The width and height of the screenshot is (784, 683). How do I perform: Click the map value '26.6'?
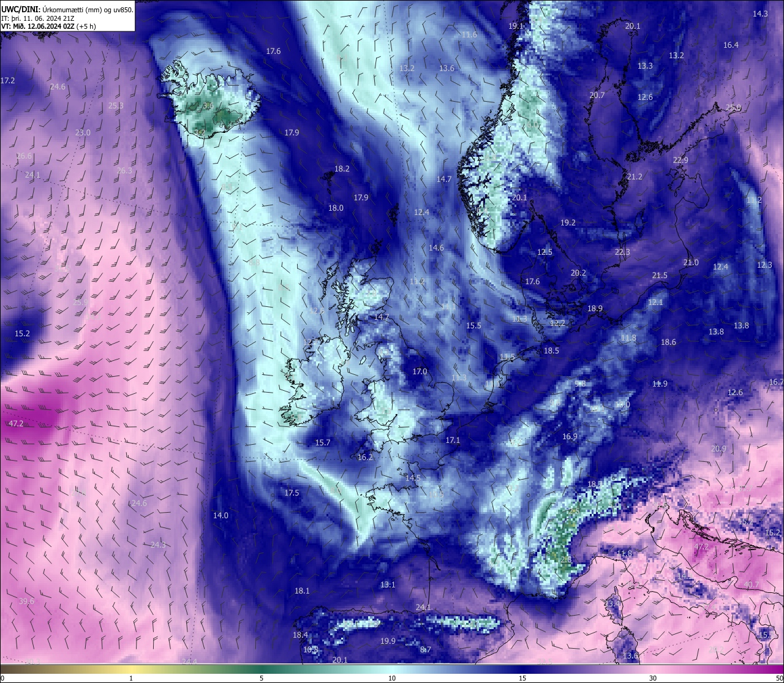[x=23, y=156]
